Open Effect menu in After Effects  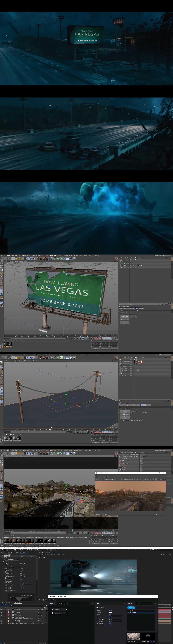click(19, 548)
